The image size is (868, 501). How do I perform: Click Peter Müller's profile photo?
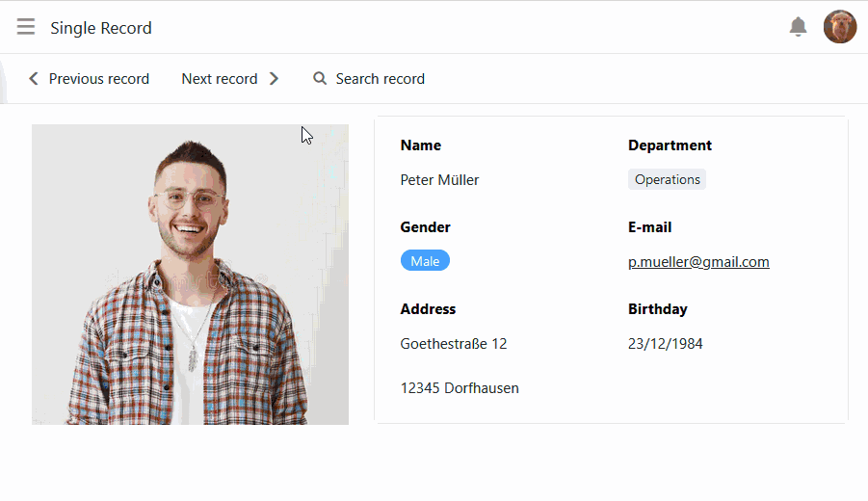click(190, 275)
